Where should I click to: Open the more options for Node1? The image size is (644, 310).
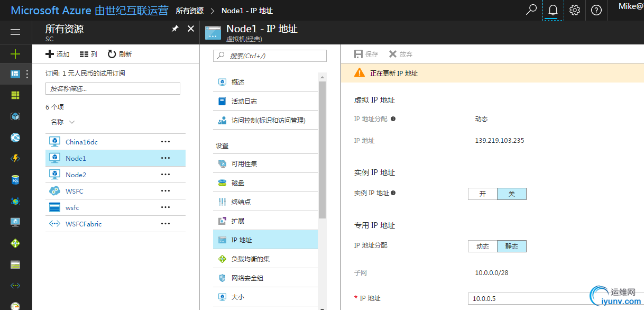pyautogui.click(x=165, y=158)
